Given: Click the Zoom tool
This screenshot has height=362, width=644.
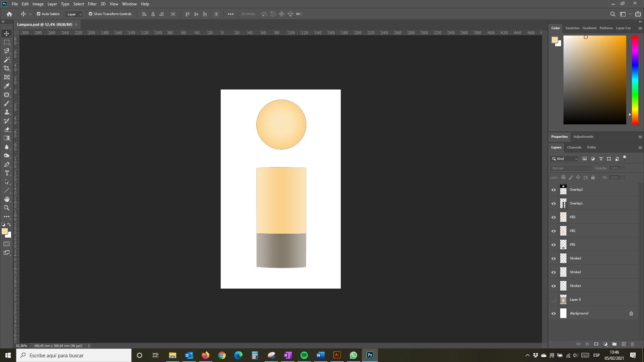Looking at the screenshot, I should pyautogui.click(x=7, y=207).
